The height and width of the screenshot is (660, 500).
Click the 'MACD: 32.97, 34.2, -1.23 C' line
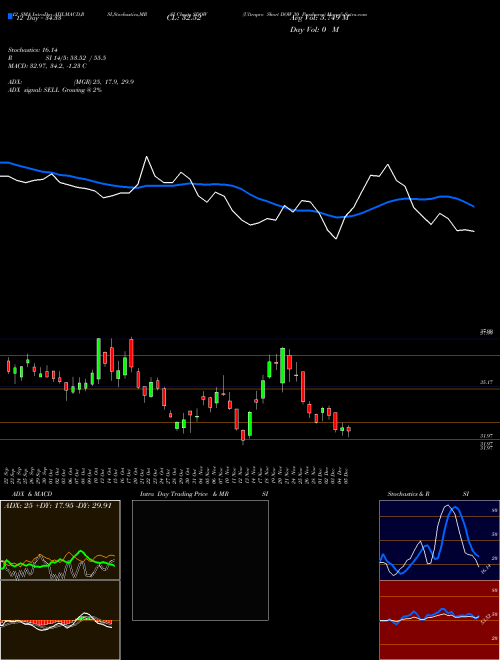(47, 66)
